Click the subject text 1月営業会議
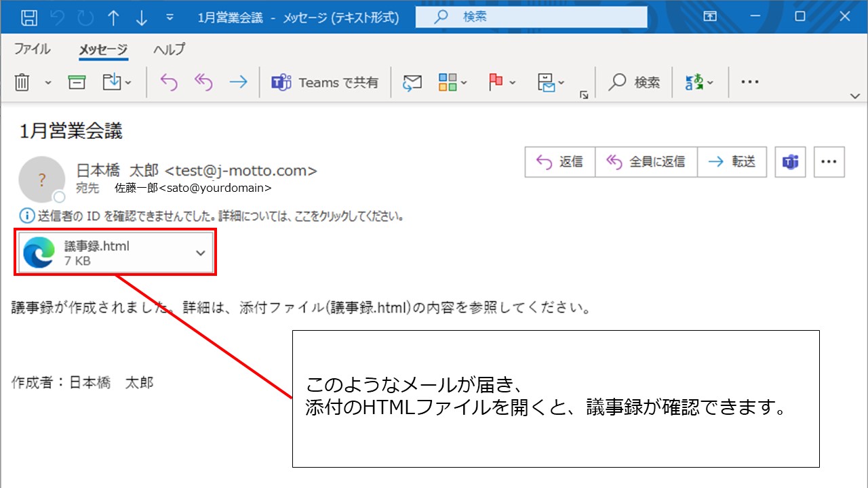 point(71,131)
